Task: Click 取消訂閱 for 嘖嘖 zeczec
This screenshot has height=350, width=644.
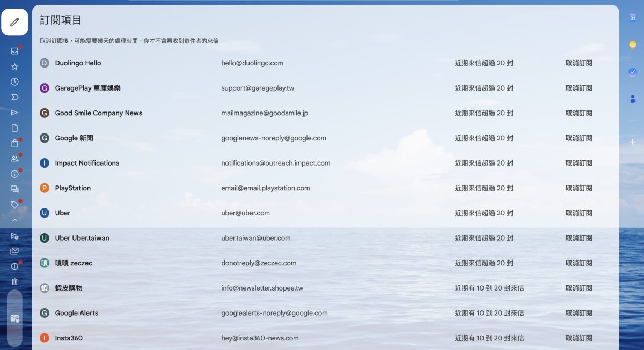Action: (x=579, y=263)
